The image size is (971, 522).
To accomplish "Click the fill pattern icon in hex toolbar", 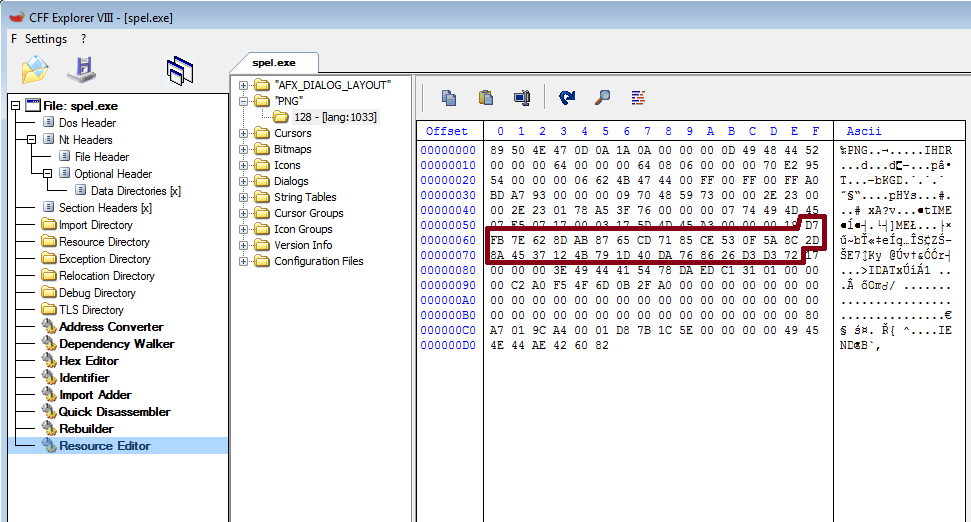I will tap(638, 98).
